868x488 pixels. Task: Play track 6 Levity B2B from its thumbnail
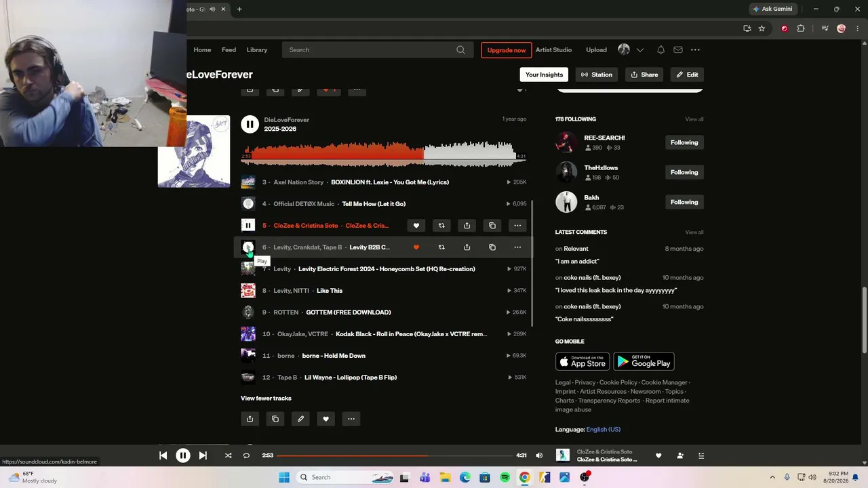point(248,247)
